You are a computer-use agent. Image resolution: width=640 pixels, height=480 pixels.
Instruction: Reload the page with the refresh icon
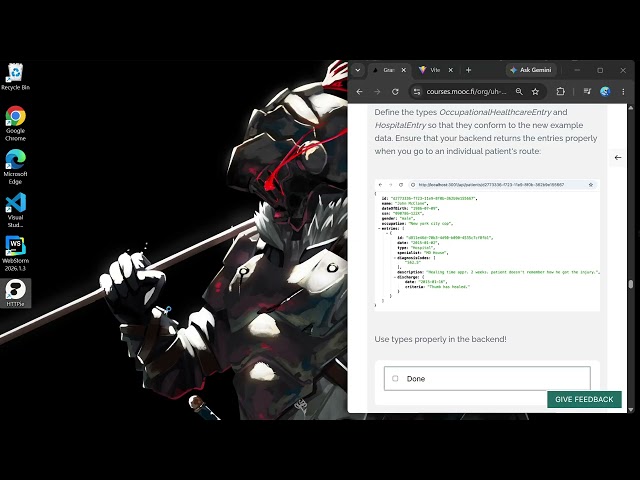(x=395, y=92)
